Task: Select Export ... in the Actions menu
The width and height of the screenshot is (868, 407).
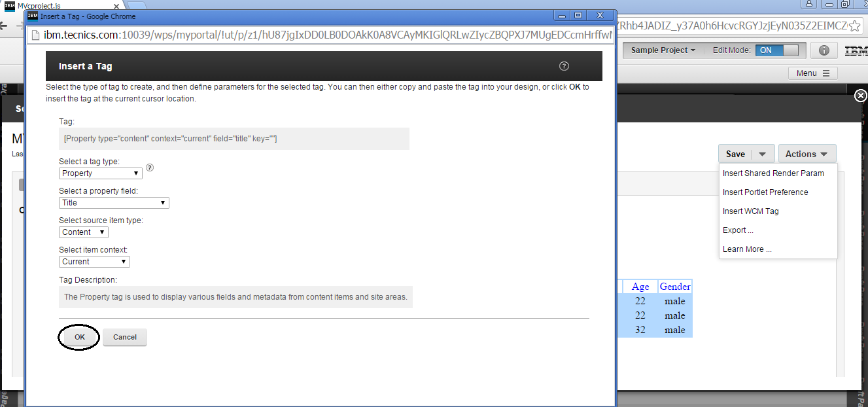Action: [x=738, y=230]
